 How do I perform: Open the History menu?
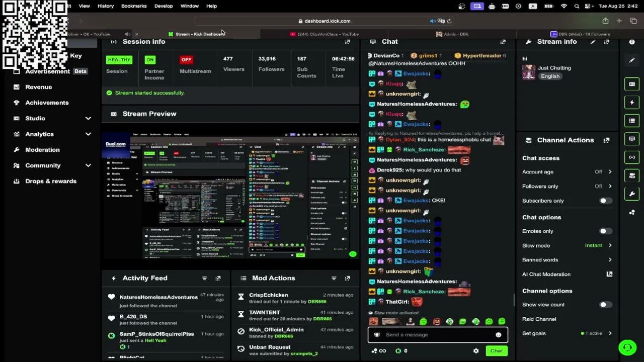point(106,6)
